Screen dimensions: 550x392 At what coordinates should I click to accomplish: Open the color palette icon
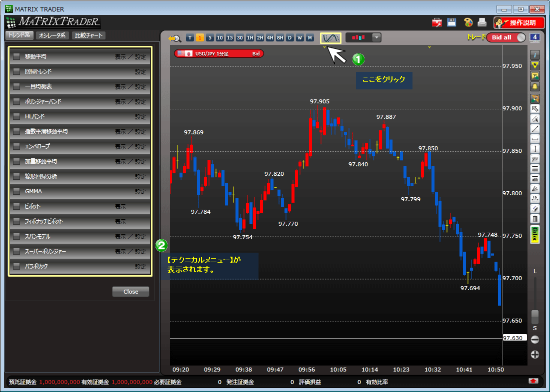point(468,23)
